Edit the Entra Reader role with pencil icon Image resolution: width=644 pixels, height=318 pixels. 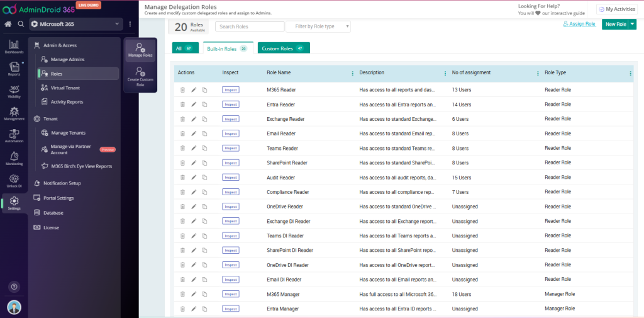(x=194, y=105)
